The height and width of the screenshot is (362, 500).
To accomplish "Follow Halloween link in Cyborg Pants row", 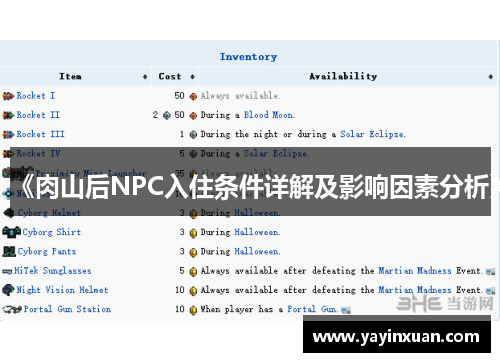I will (x=257, y=251).
